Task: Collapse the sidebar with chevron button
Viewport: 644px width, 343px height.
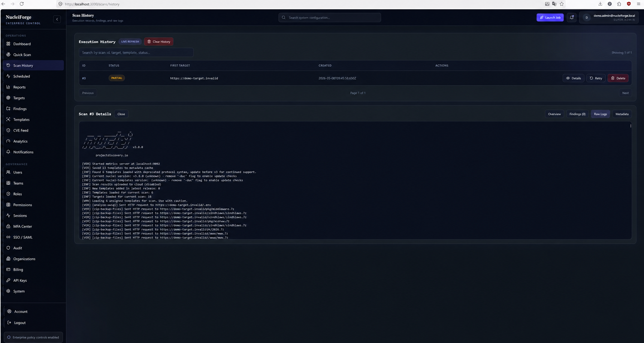Action: pos(57,19)
